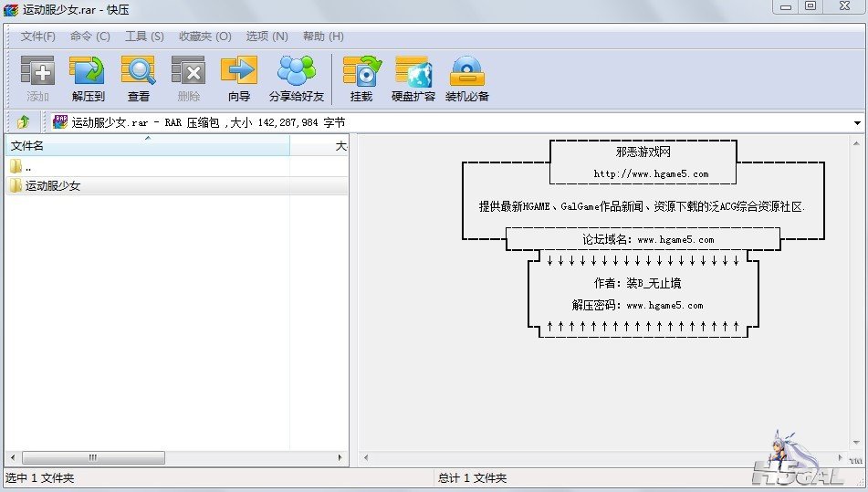Click file list horizontal scrollbar right arrow
The height and width of the screenshot is (492, 868).
(x=341, y=457)
